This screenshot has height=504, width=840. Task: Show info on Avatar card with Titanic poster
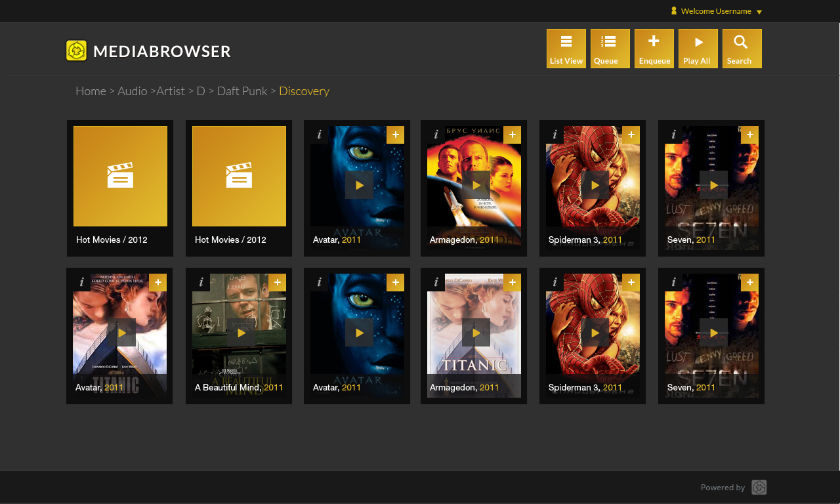(81, 282)
